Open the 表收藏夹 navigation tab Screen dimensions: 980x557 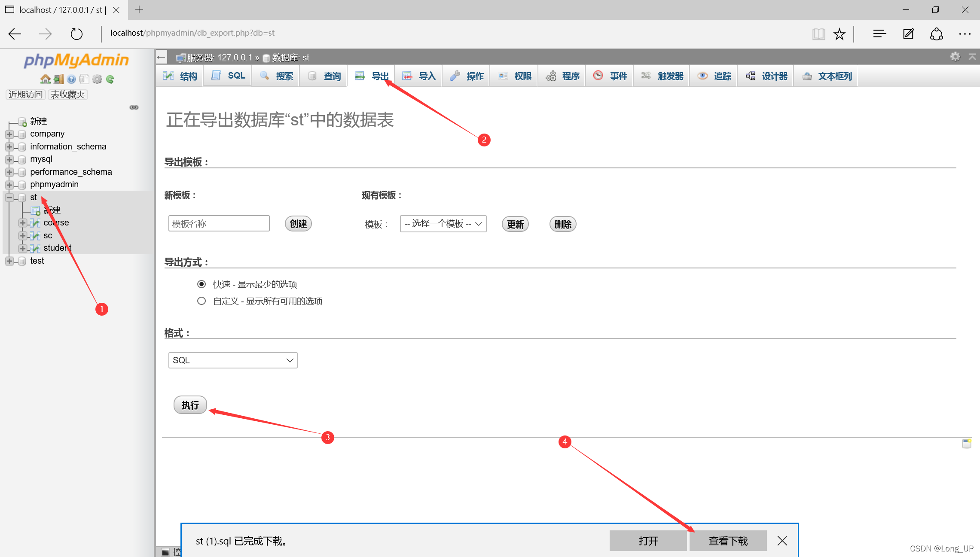point(68,94)
